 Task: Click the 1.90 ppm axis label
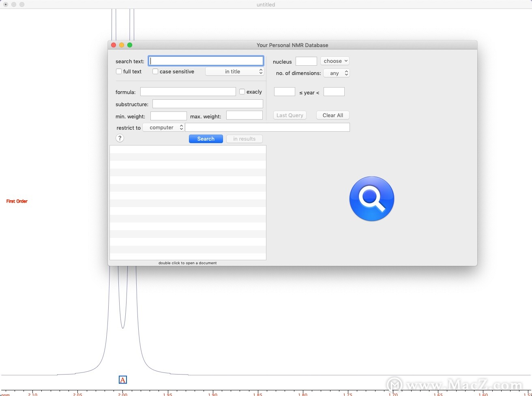coord(212,394)
